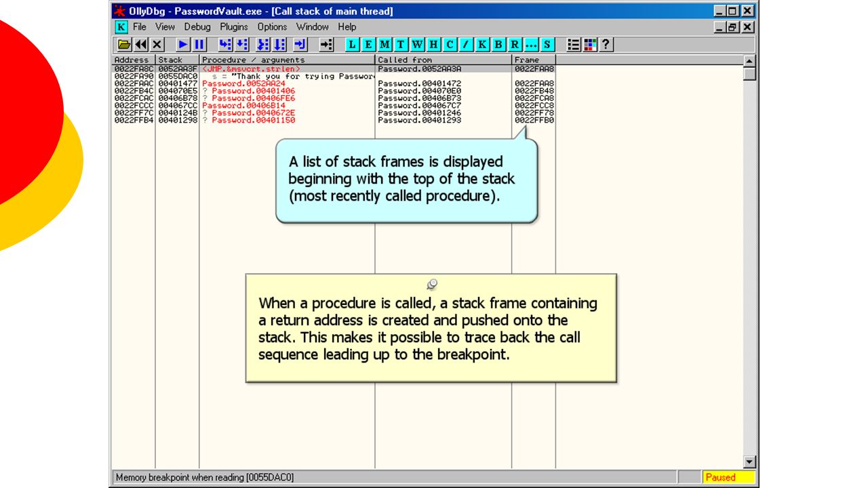Image resolution: width=868 pixels, height=488 pixels.
Task: Show Source with S button
Action: click(x=547, y=45)
